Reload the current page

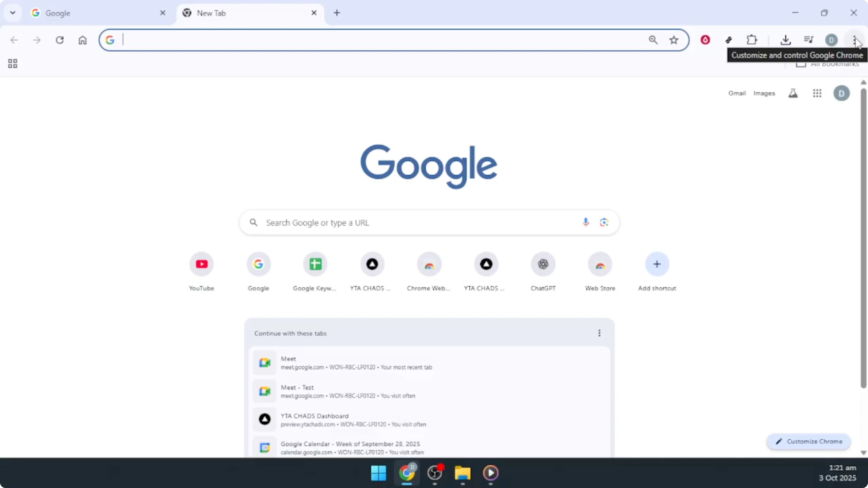pyautogui.click(x=60, y=40)
